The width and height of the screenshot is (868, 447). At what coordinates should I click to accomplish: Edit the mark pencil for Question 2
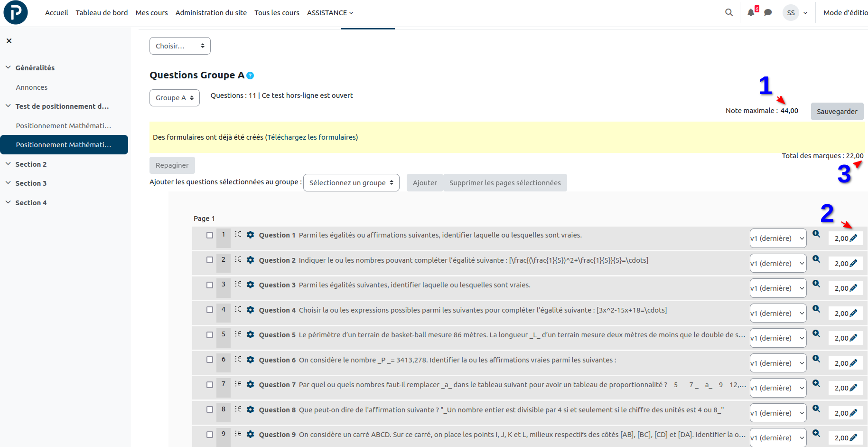[853, 263]
